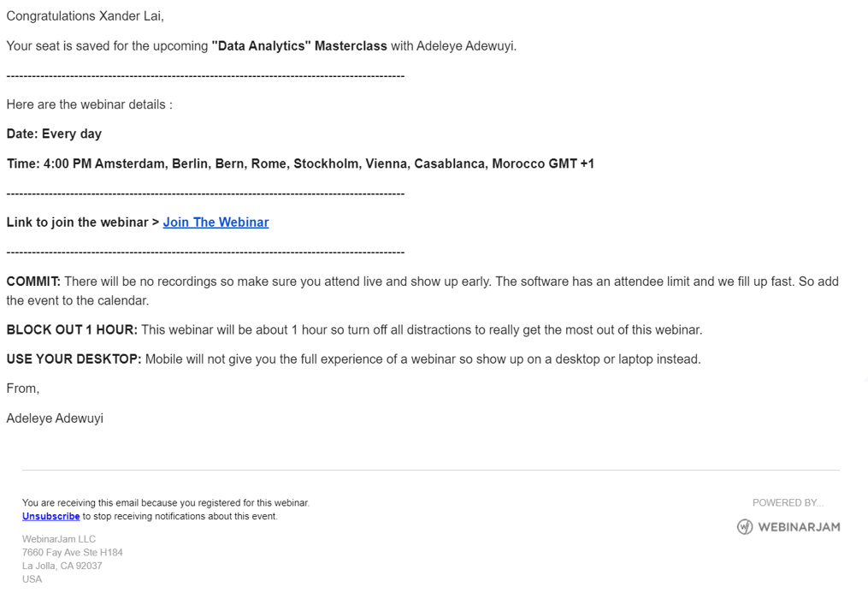Click the 7660 Fay Ave Ste H184 line
Image resolution: width=868 pixels, height=599 pixels.
tap(73, 553)
